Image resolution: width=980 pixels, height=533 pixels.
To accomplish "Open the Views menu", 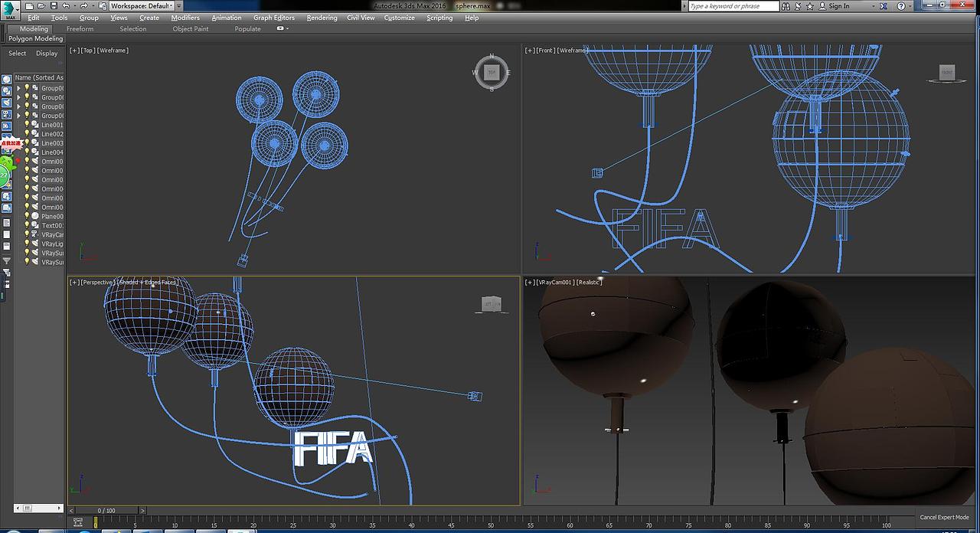I will 119,18.
